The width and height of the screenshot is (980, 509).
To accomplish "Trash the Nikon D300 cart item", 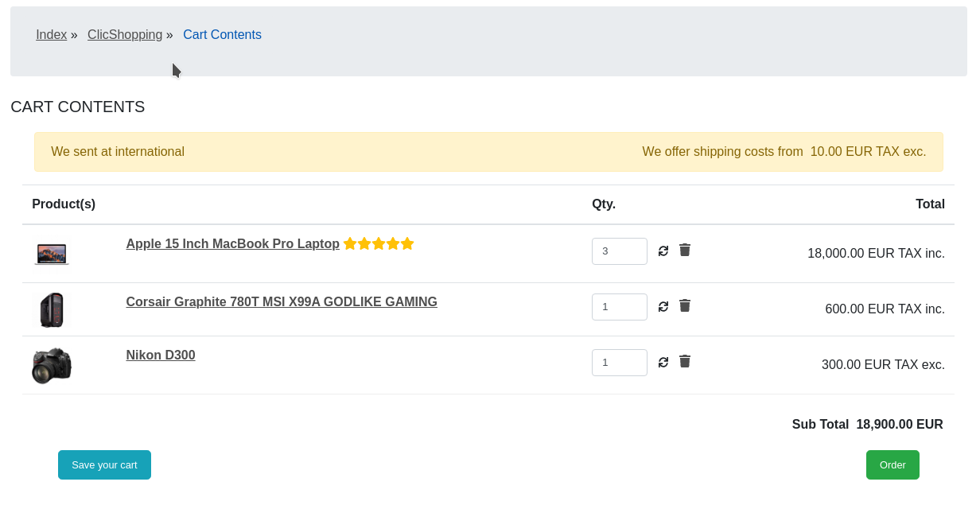I will [x=685, y=361].
